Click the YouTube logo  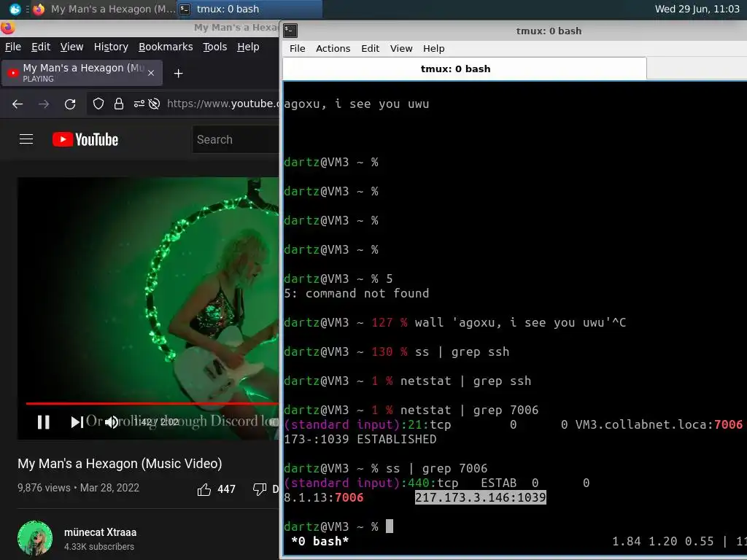click(x=85, y=139)
